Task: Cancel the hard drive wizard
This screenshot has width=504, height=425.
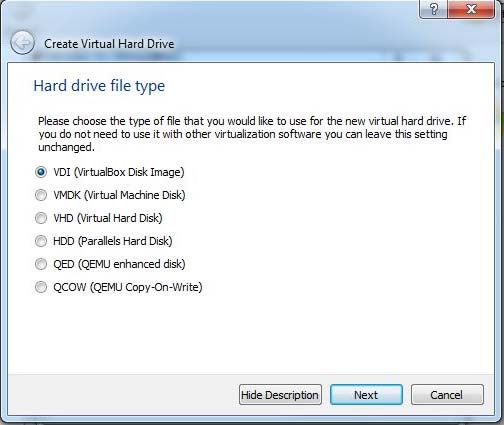Action: 447,395
